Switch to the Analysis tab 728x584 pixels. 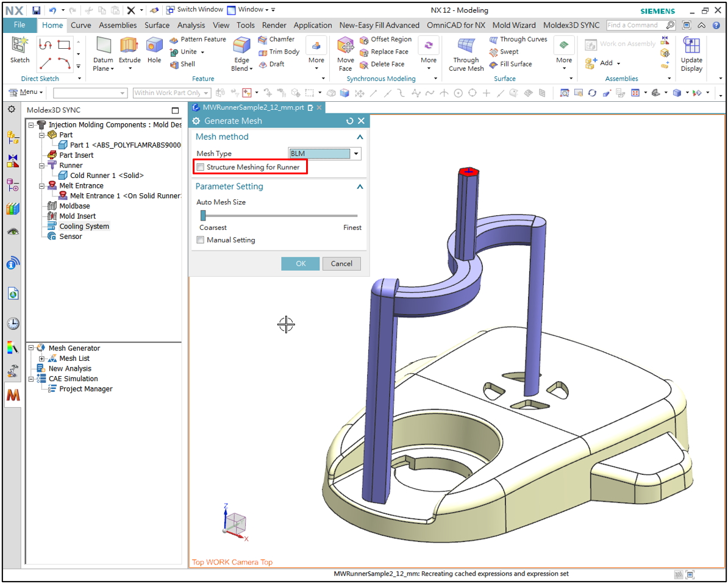point(191,26)
